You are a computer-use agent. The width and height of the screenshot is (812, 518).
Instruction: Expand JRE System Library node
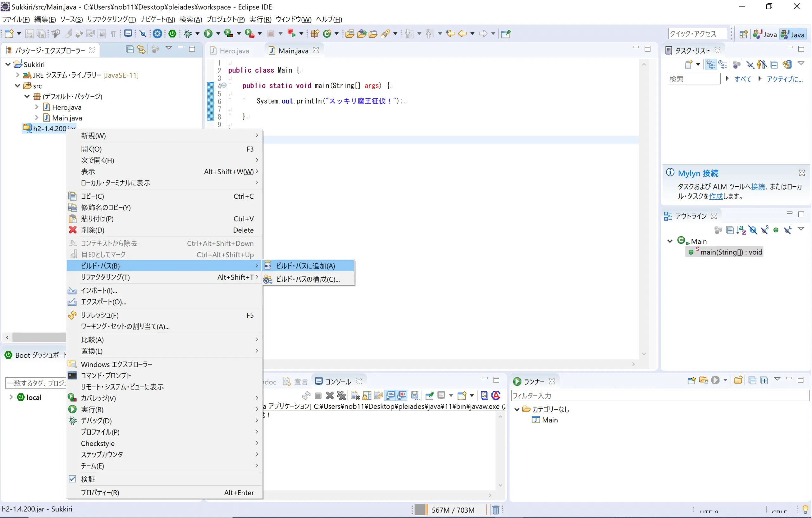click(x=17, y=75)
